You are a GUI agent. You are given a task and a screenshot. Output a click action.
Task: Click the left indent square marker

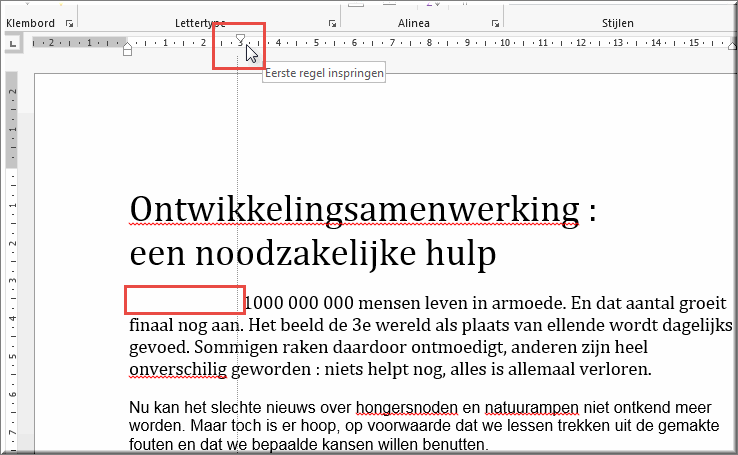coord(127,52)
